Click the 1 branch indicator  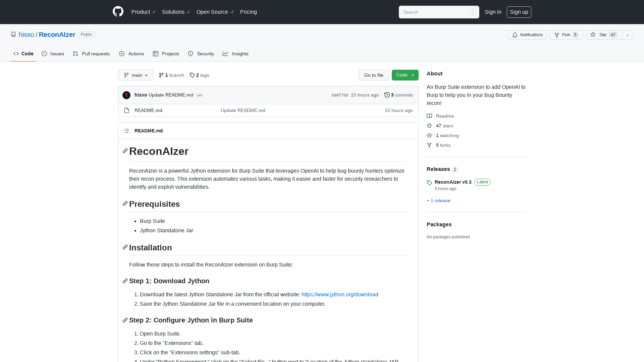click(x=171, y=75)
